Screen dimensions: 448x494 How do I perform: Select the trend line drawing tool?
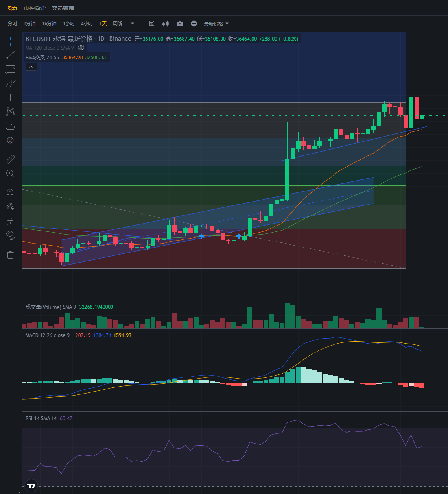10,55
